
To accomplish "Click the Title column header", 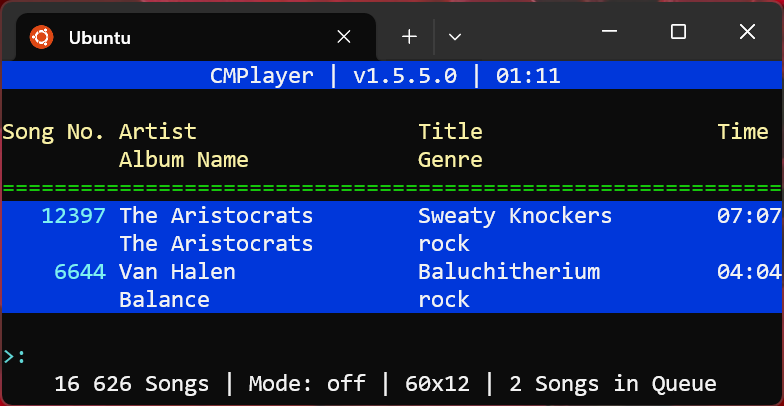I will tap(450, 132).
